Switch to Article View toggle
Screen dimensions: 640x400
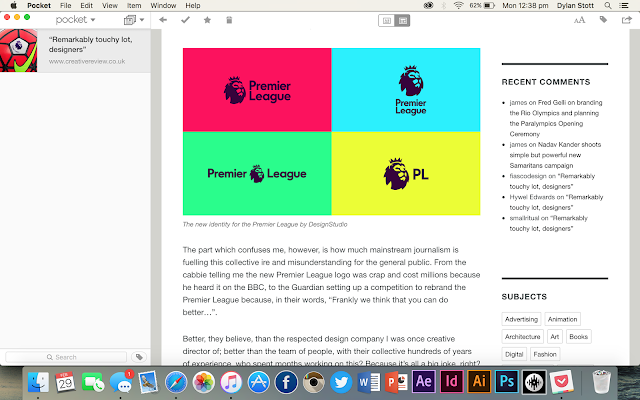(x=387, y=20)
